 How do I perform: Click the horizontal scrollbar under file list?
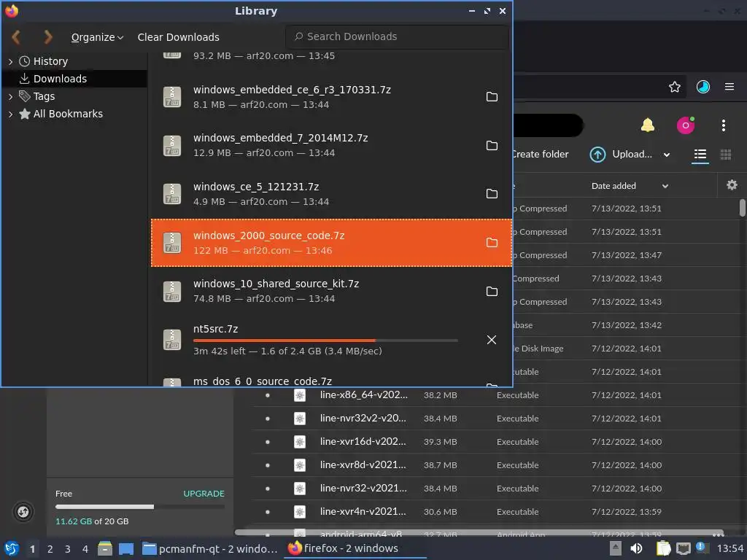tap(479, 532)
